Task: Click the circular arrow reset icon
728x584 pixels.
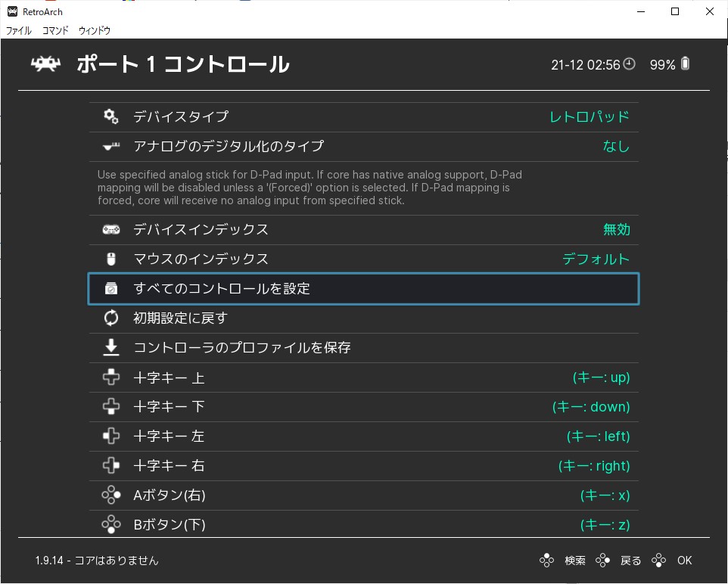Action: [x=111, y=318]
